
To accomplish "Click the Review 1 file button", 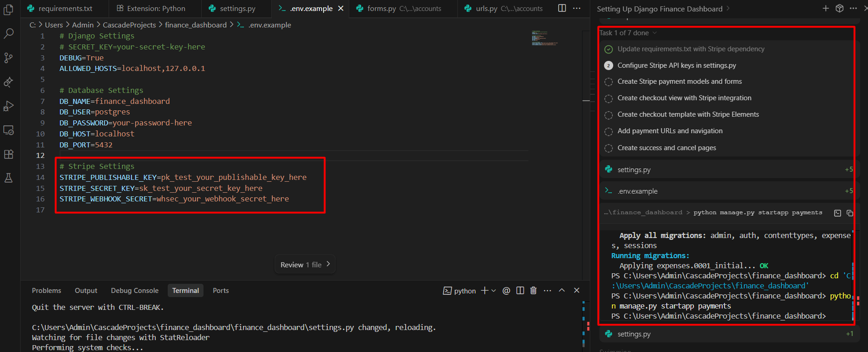I will [305, 265].
